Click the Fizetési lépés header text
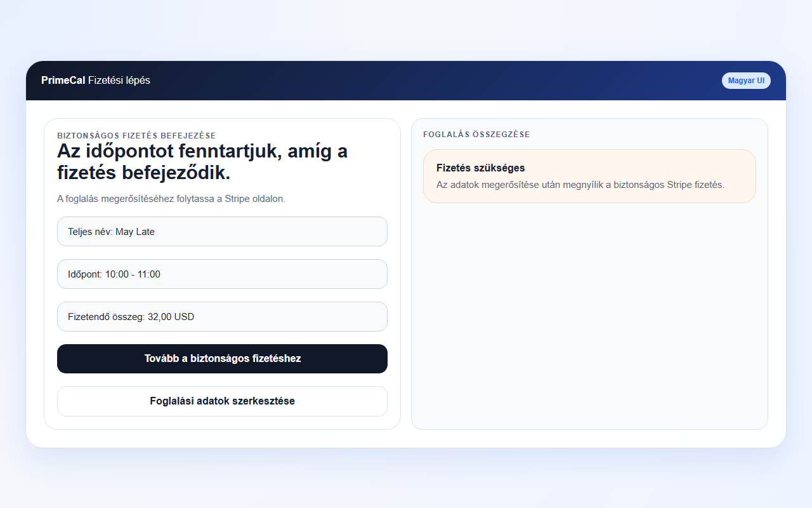The width and height of the screenshot is (812, 508). [119, 81]
